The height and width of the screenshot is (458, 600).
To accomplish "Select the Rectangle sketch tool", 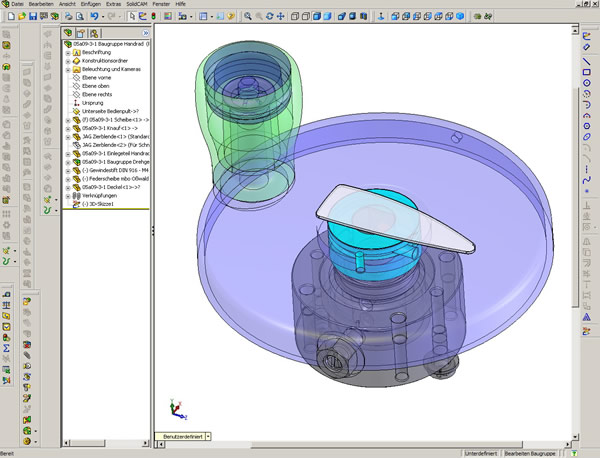I will (587, 71).
